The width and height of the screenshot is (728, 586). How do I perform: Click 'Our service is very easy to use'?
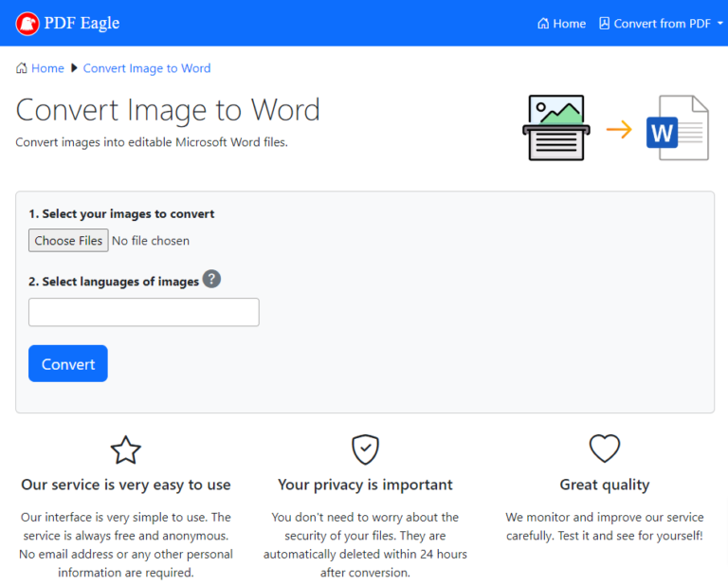coord(126,485)
